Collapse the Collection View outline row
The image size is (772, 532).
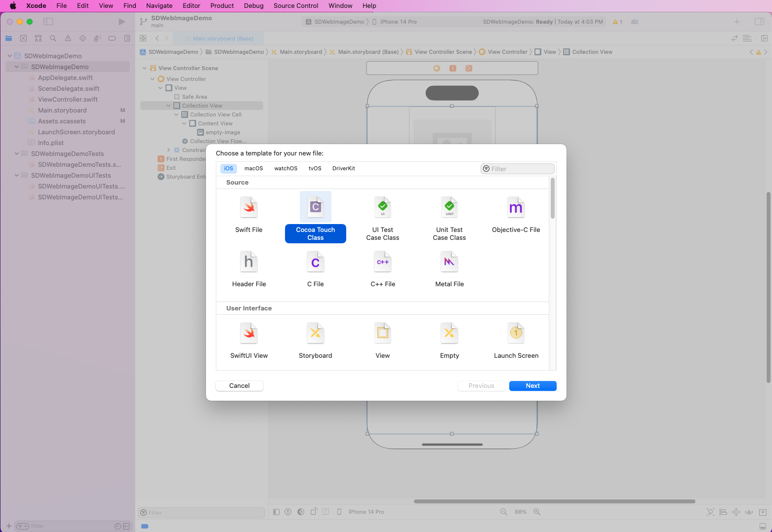tap(168, 106)
